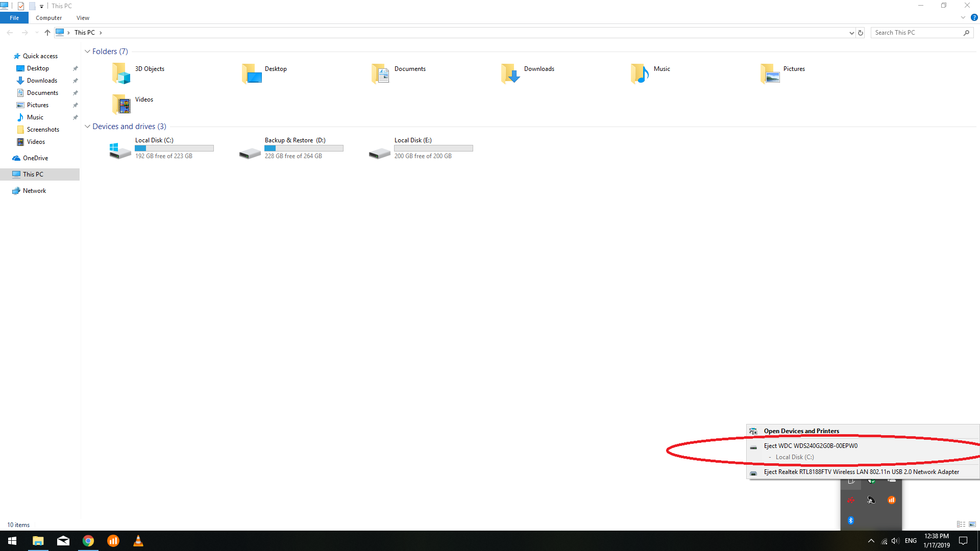Launch VLC from the taskbar

[x=138, y=541]
